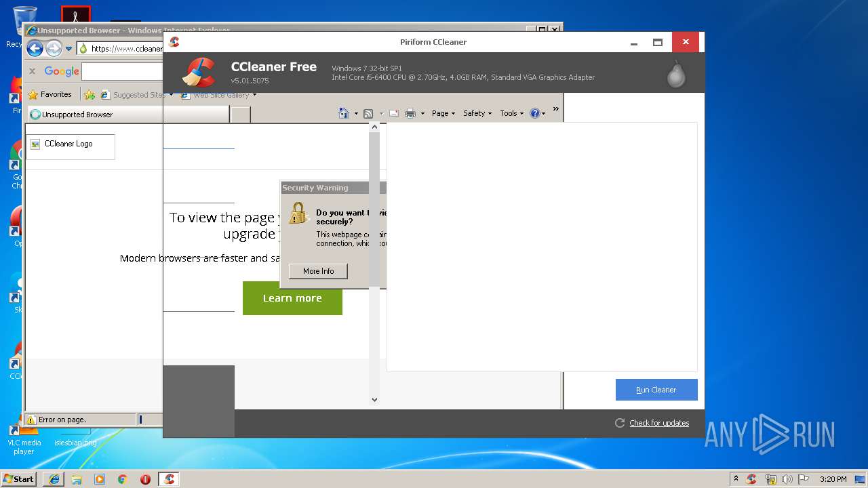Show hidden tray icons arrow

pos(736,479)
